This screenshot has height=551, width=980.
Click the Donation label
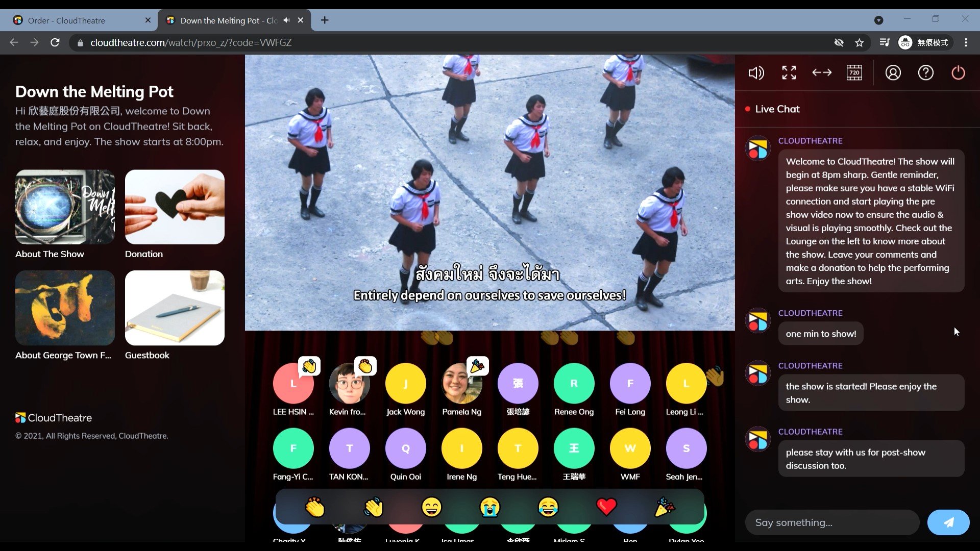(x=144, y=254)
